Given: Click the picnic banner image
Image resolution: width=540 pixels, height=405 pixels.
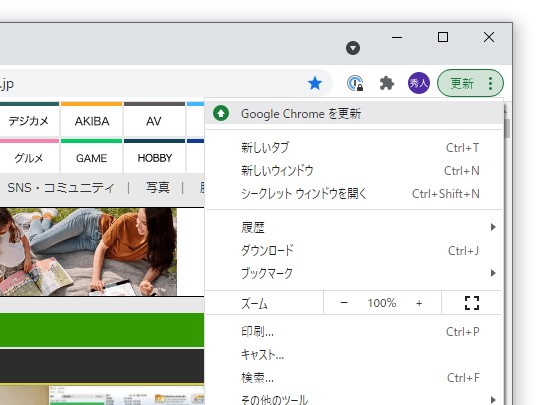Looking at the screenshot, I should [x=88, y=251].
